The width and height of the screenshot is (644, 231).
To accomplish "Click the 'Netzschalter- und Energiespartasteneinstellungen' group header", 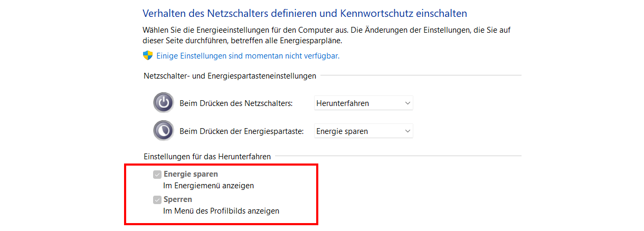I will pos(230,76).
